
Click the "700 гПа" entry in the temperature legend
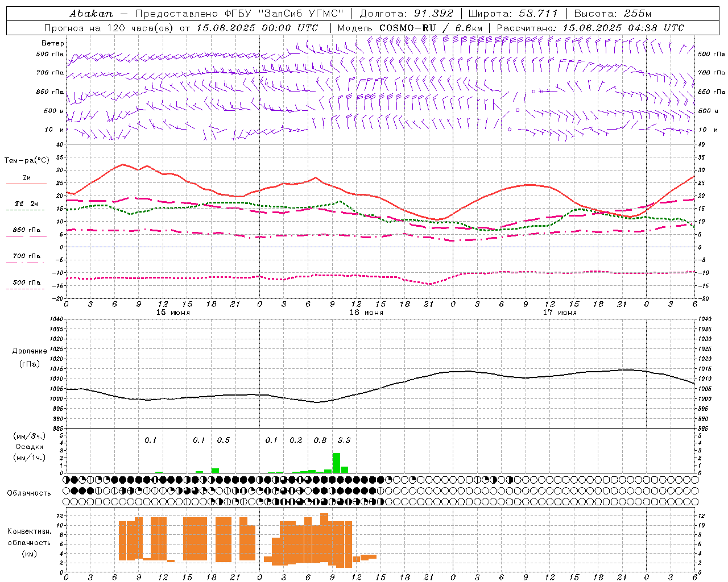click(27, 256)
